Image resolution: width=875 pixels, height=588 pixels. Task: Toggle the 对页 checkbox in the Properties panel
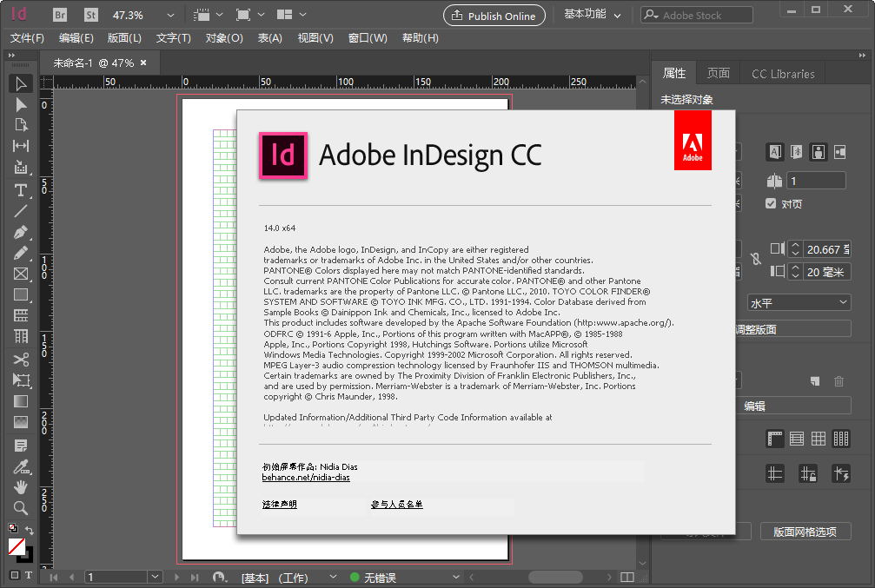coord(772,203)
